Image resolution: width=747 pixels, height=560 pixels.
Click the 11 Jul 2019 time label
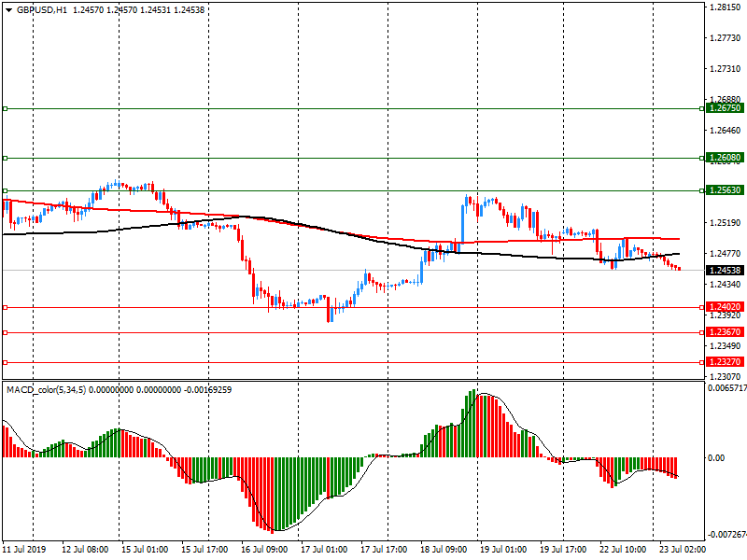point(24,550)
